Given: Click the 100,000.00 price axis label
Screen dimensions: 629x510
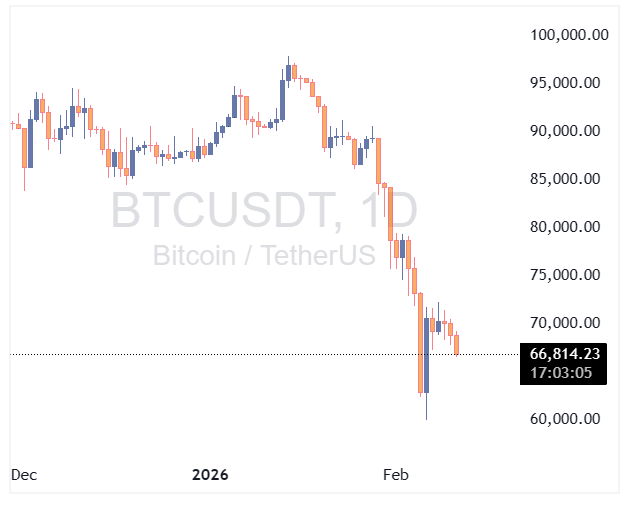Looking at the screenshot, I should (569, 35).
